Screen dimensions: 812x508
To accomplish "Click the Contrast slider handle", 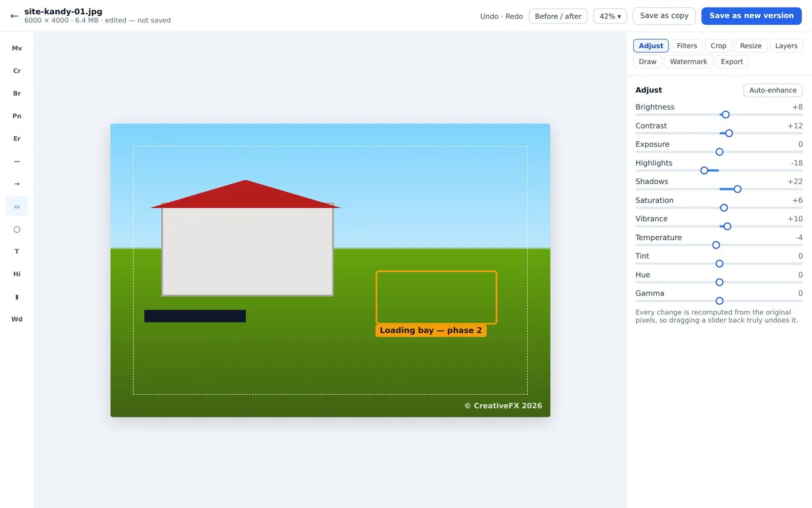I will [x=729, y=133].
